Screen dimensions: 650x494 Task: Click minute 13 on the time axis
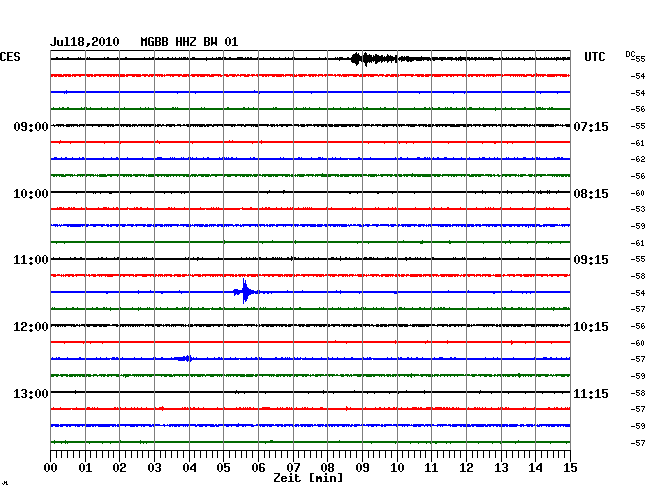click(x=501, y=467)
